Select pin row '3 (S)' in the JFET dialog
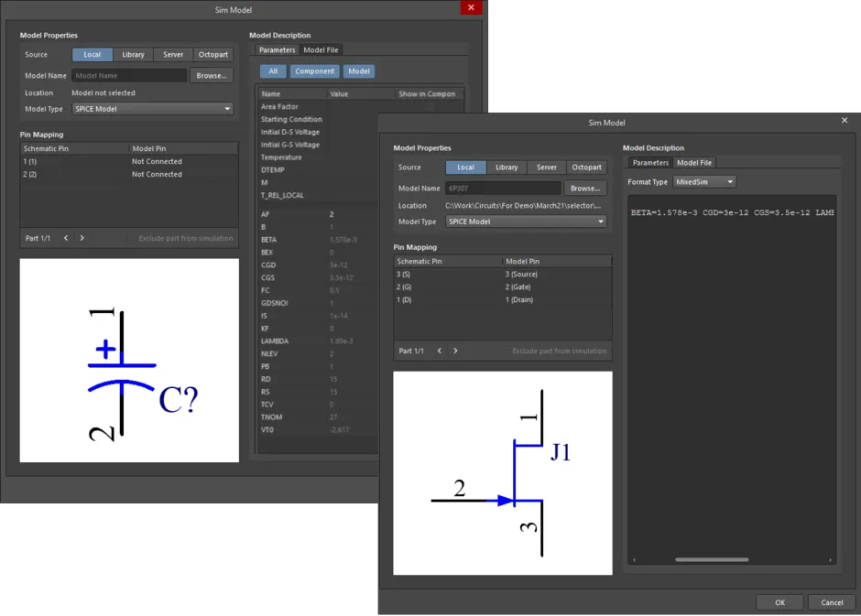Image resolution: width=861 pixels, height=616 pixels. pos(503,275)
